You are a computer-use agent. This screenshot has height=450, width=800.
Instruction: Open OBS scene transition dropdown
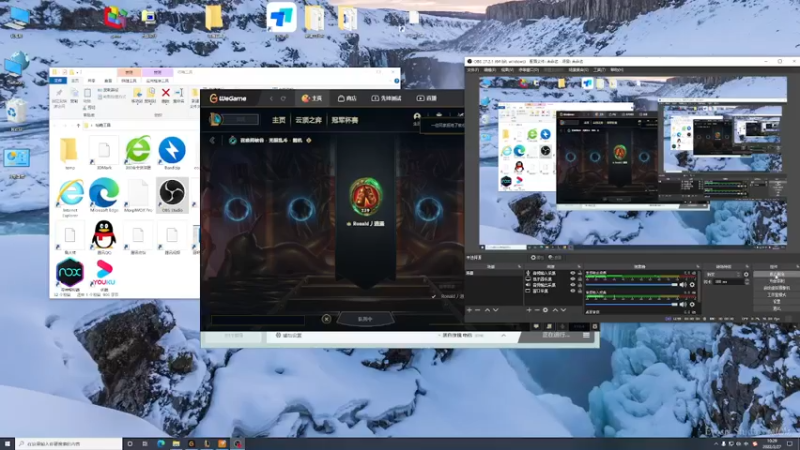click(723, 274)
